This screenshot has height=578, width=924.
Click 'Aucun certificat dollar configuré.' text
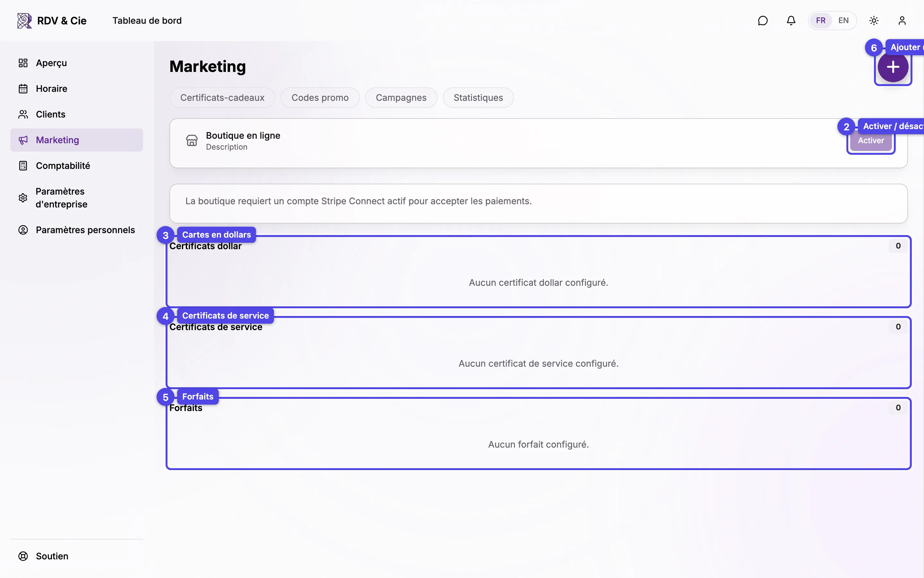[538, 283]
